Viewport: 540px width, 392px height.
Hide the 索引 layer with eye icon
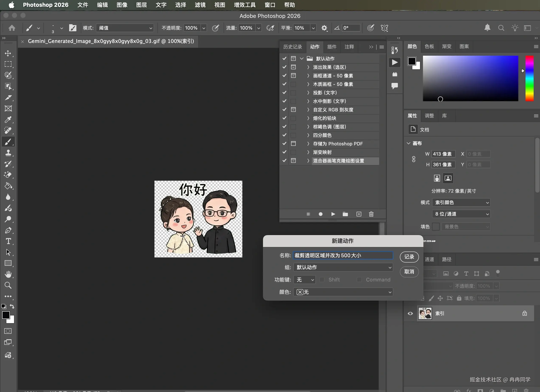point(410,314)
